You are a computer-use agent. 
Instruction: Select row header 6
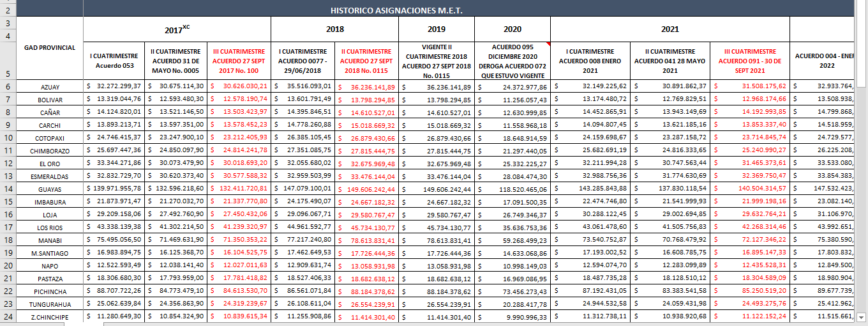[8, 86]
